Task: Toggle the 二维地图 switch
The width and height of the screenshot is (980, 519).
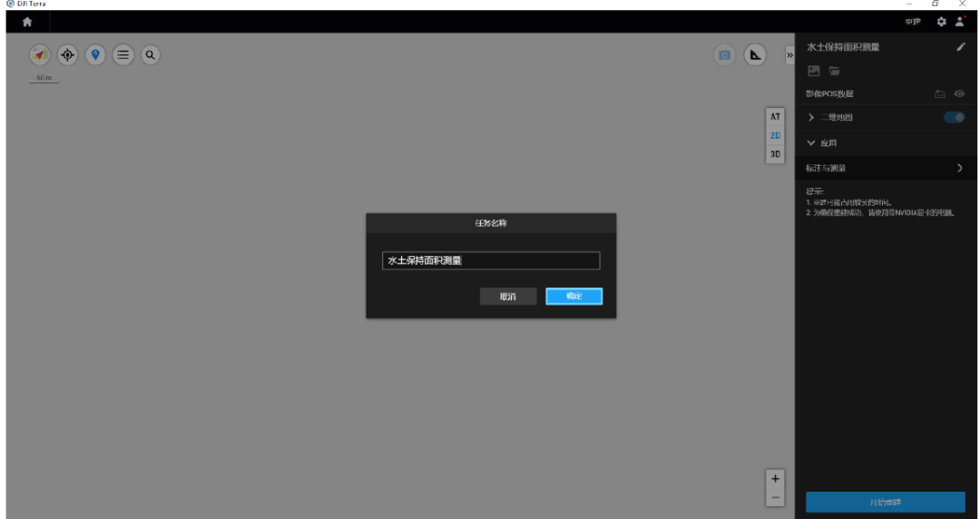Action: pos(954,117)
